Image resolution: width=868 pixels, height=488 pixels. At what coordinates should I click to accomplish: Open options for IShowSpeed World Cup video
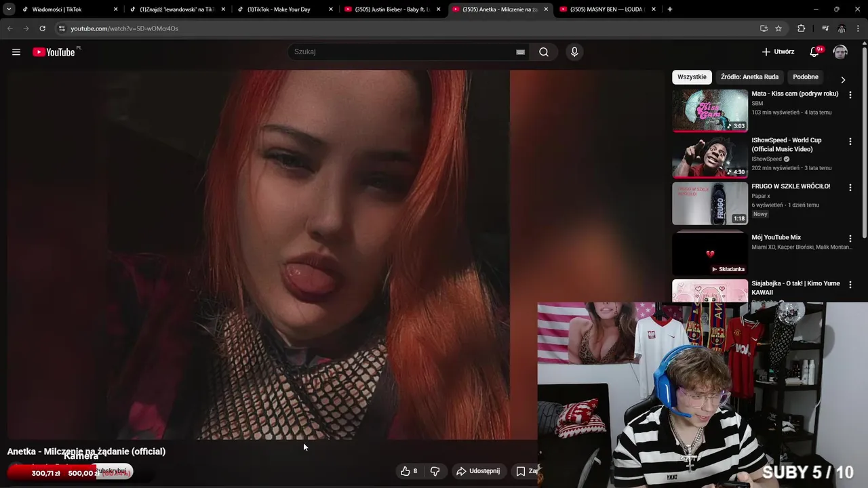850,142
